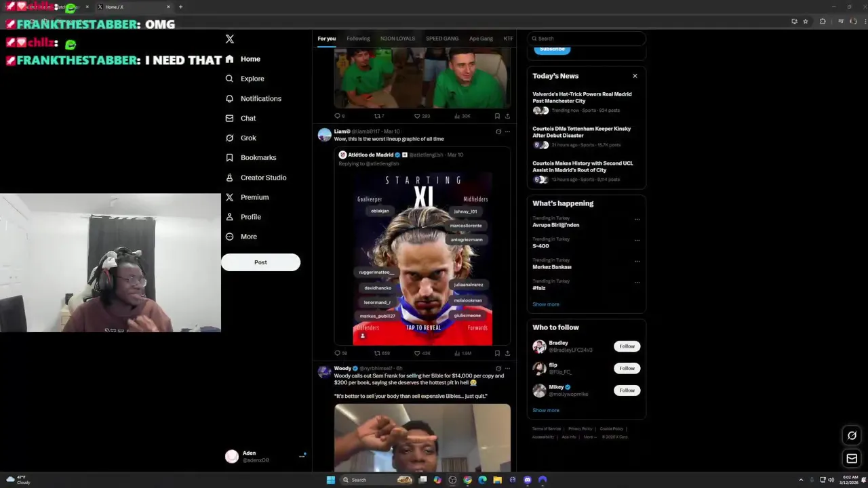
Task: Open more options for Merkez Bankası trend
Action: click(637, 262)
